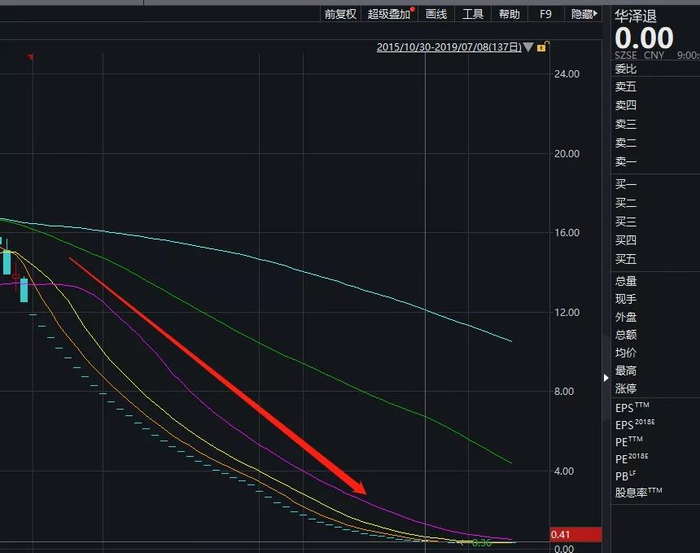Click the F9 button
Image resolution: width=700 pixels, height=553 pixels.
pos(545,14)
